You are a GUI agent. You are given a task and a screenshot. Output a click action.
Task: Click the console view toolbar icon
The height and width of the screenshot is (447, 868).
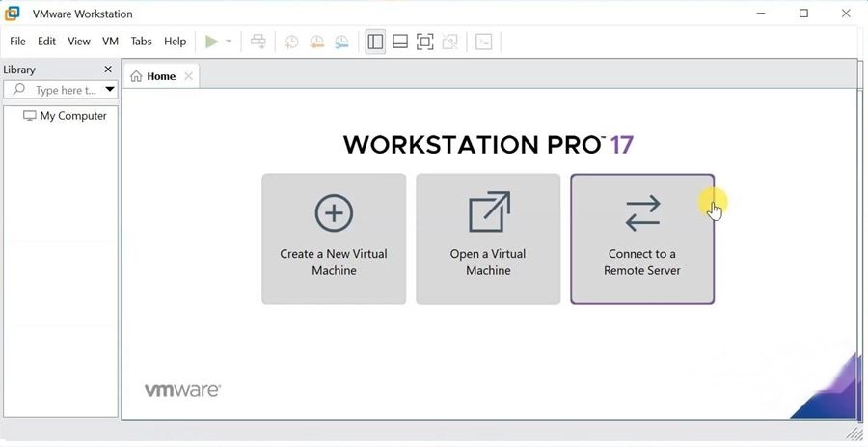tap(484, 42)
